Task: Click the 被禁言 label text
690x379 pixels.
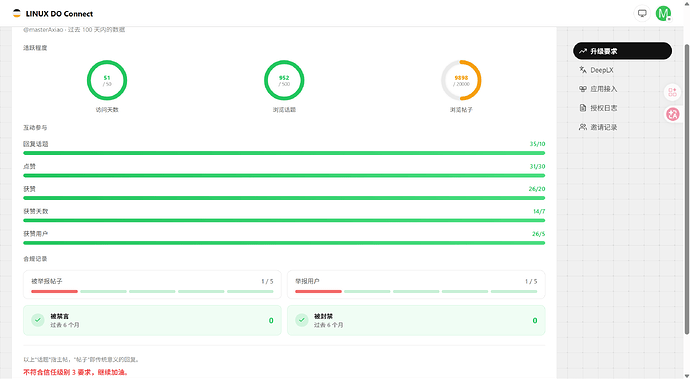Action: point(59,316)
